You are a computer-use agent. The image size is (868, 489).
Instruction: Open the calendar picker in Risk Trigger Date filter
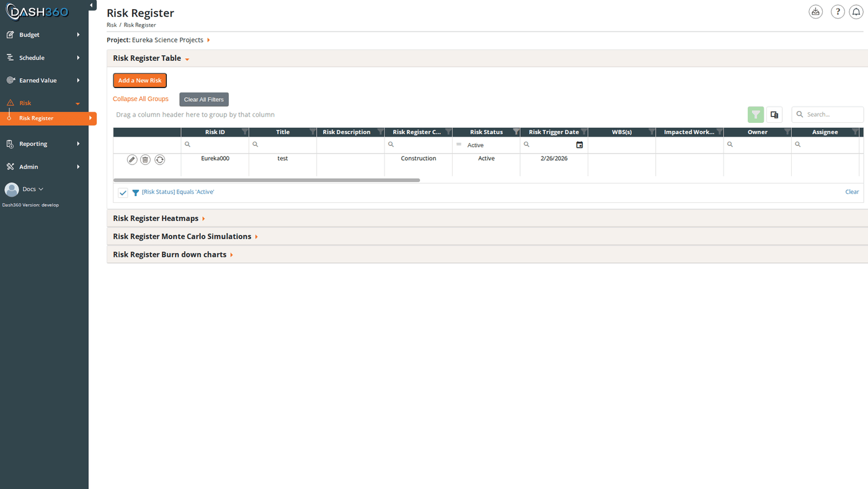(580, 145)
